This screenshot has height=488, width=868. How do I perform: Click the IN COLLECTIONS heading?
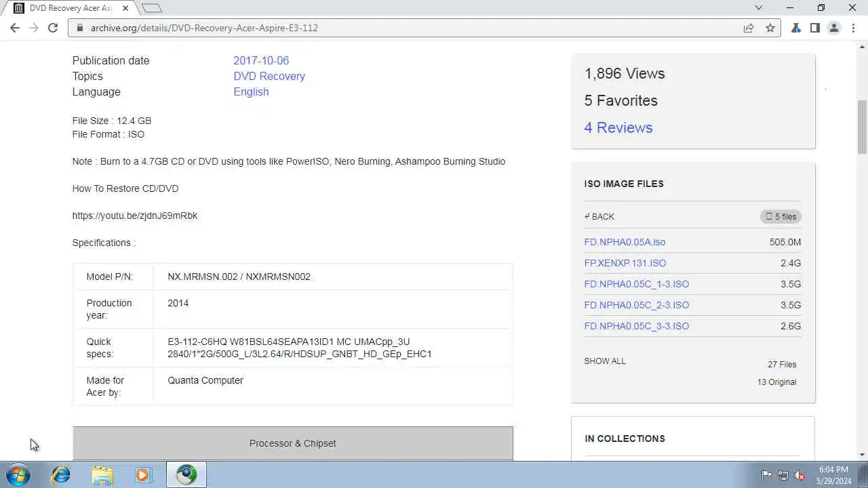625,439
